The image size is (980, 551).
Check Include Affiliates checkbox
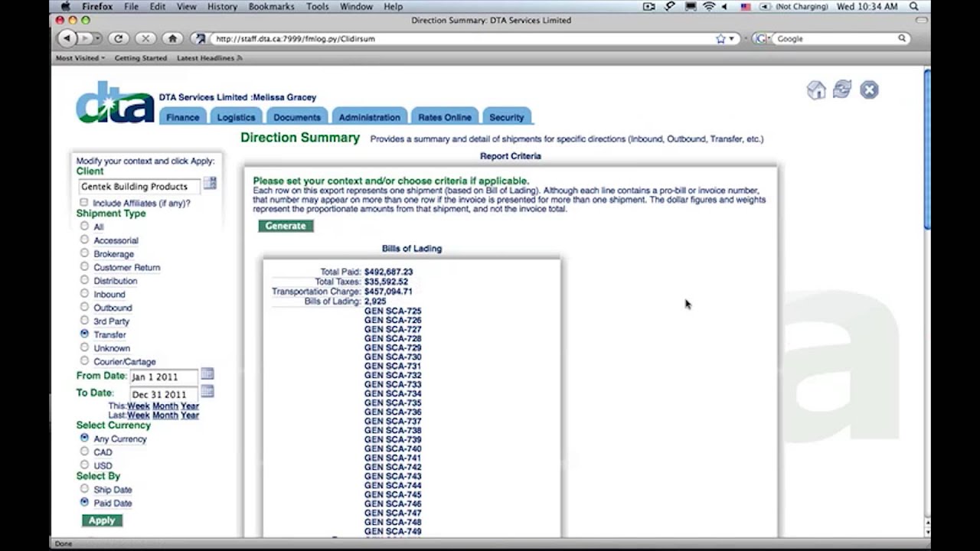pos(84,202)
